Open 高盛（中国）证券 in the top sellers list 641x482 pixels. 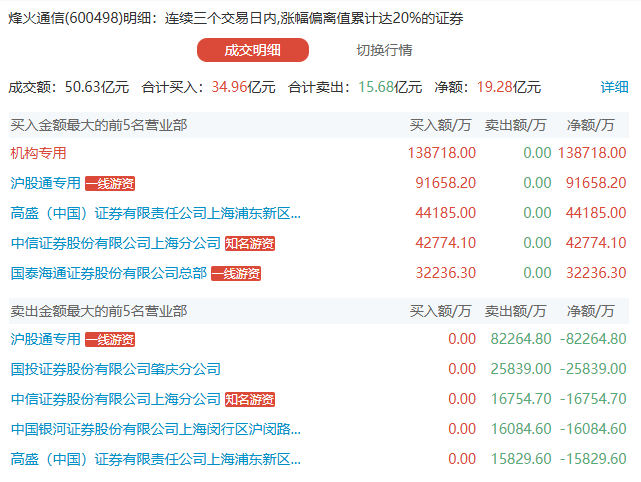pyautogui.click(x=155, y=459)
